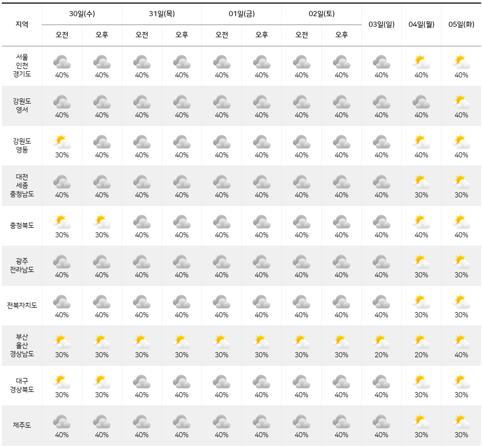This screenshot has height=448, width=482.
Task: Click the cloudy icon for 강원도 영동 30일 오후
Action: tap(102, 142)
